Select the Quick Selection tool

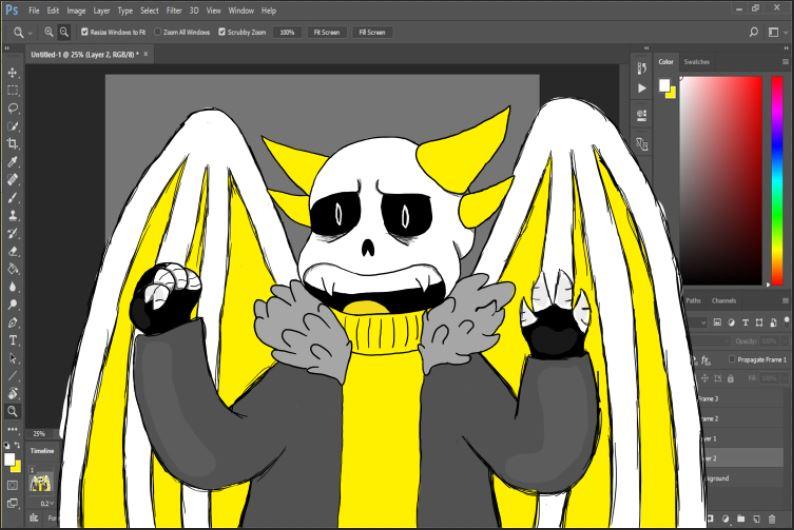[13, 126]
